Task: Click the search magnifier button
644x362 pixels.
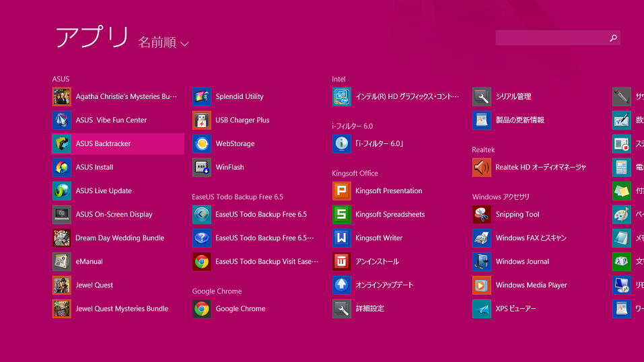Action: click(613, 38)
